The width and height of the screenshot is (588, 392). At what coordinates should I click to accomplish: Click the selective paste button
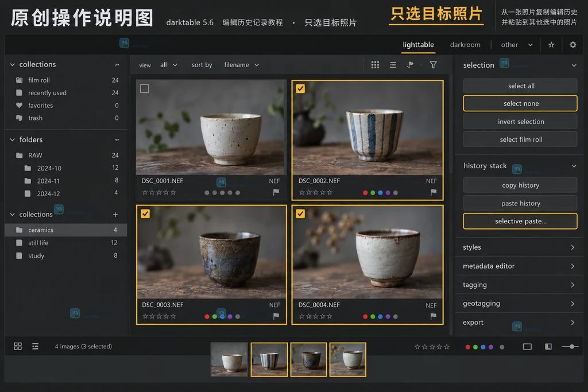click(520, 221)
